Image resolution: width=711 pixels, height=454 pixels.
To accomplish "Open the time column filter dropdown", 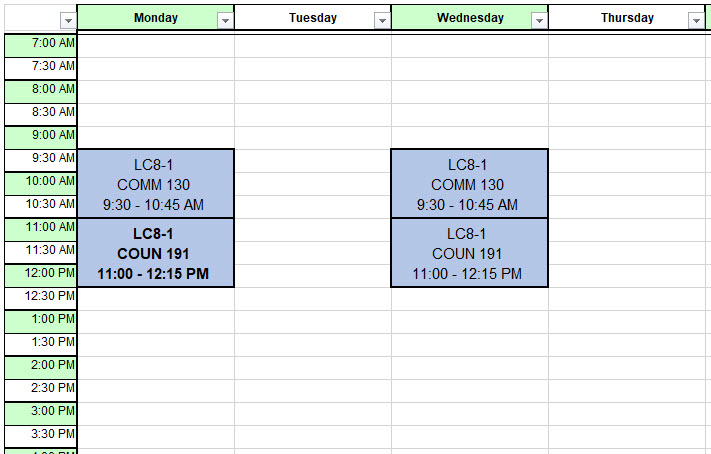I will coord(68,20).
